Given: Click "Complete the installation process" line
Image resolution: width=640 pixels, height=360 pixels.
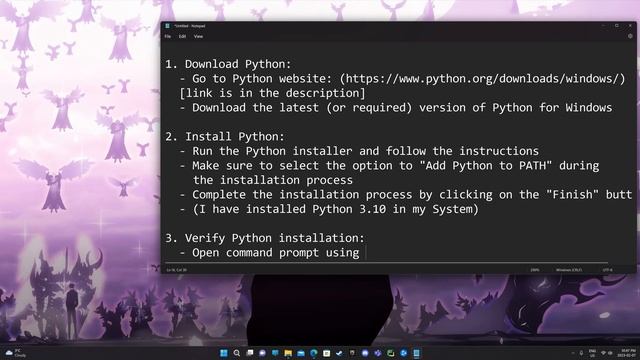Looking at the screenshot, I should pos(406,195).
